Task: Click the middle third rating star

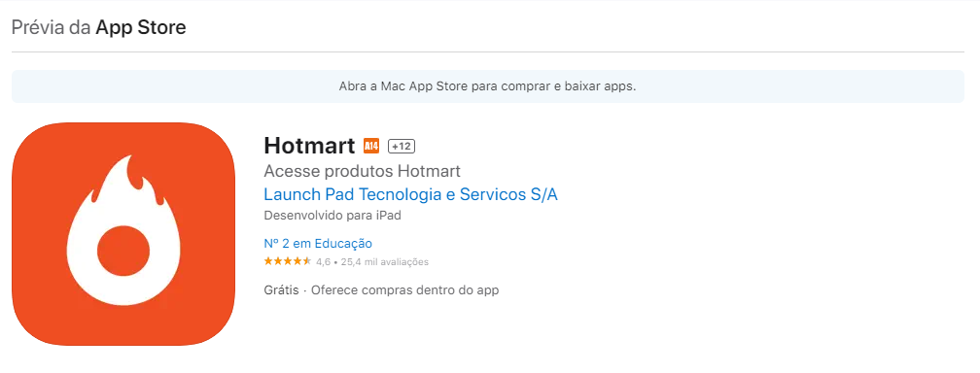Action: point(288,261)
